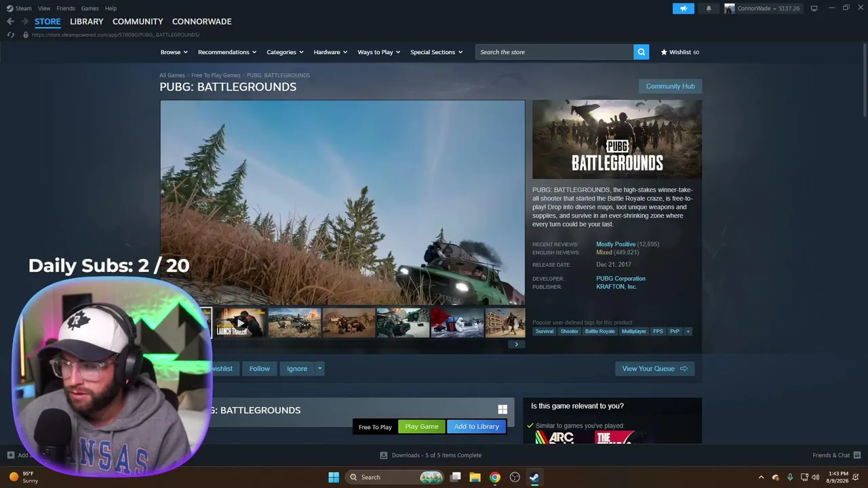The image size is (868, 488).
Task: Click the Ignore button
Action: (297, 369)
